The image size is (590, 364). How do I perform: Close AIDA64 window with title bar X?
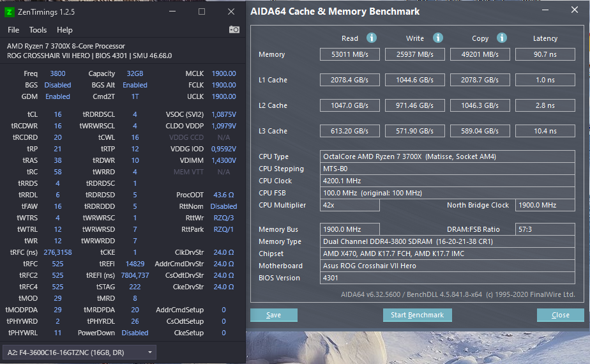coord(574,10)
